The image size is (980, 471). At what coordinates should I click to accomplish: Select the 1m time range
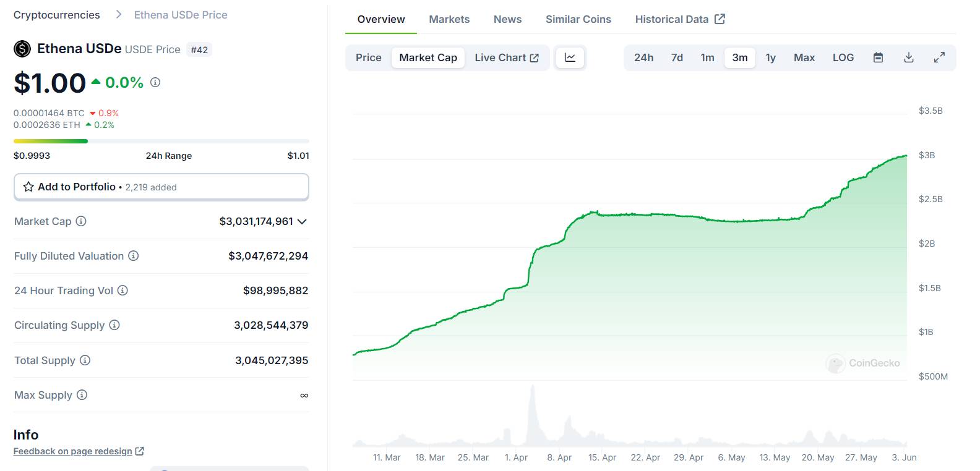point(708,57)
